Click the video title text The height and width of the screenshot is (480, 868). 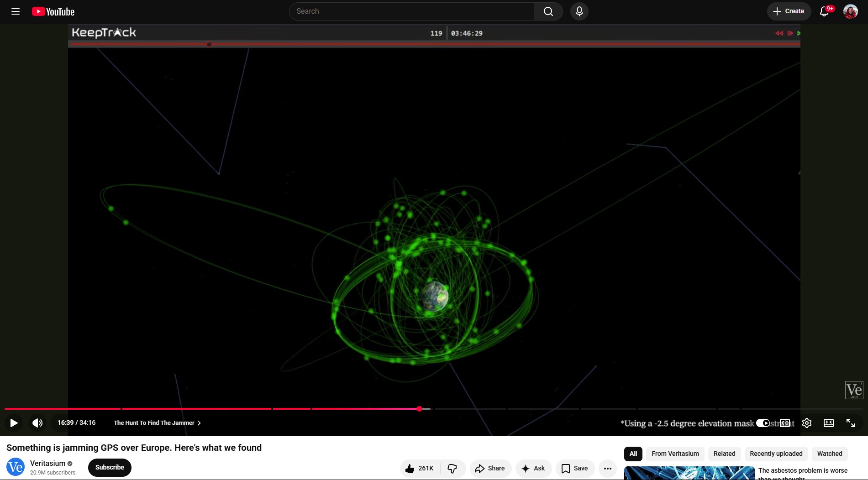[x=134, y=448]
